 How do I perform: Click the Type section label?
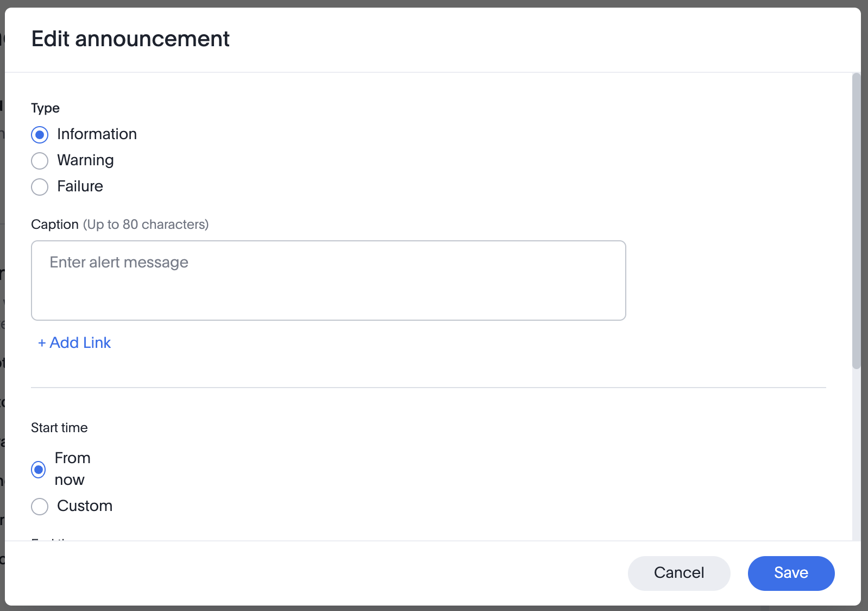[45, 108]
